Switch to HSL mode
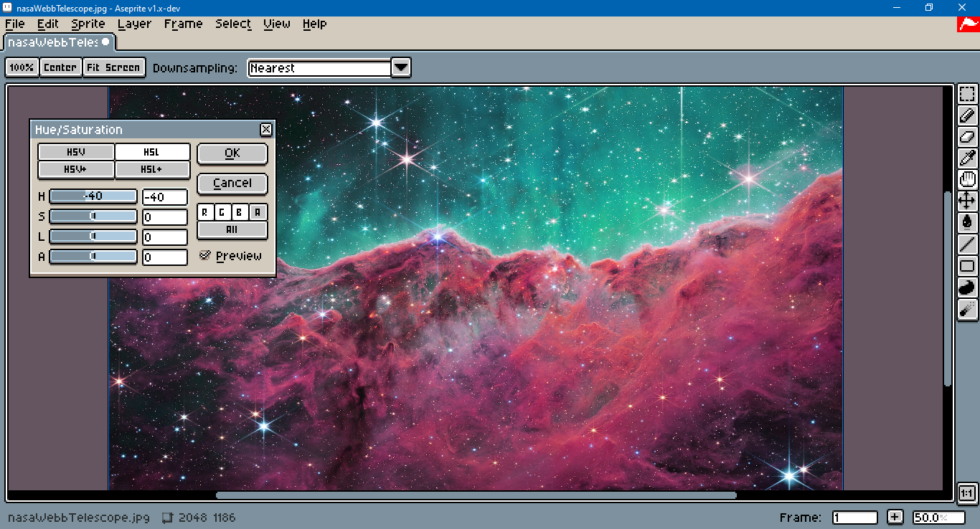Screen dimensions: 980x529 pyautogui.click(x=152, y=152)
